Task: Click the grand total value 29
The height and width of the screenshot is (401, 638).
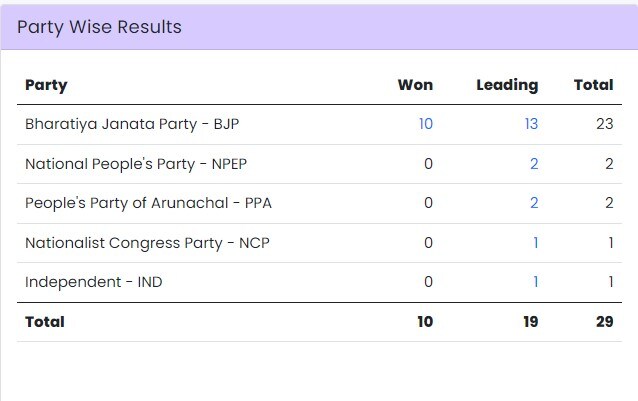Action: click(x=605, y=322)
